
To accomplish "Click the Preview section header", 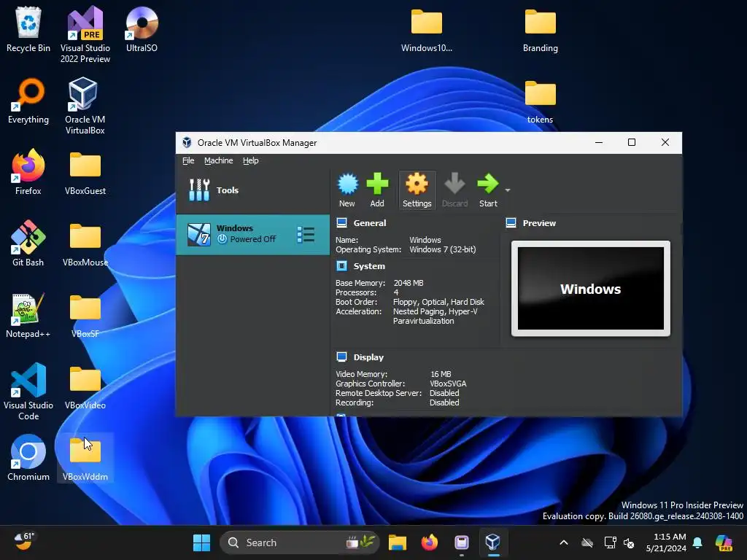I will [539, 223].
